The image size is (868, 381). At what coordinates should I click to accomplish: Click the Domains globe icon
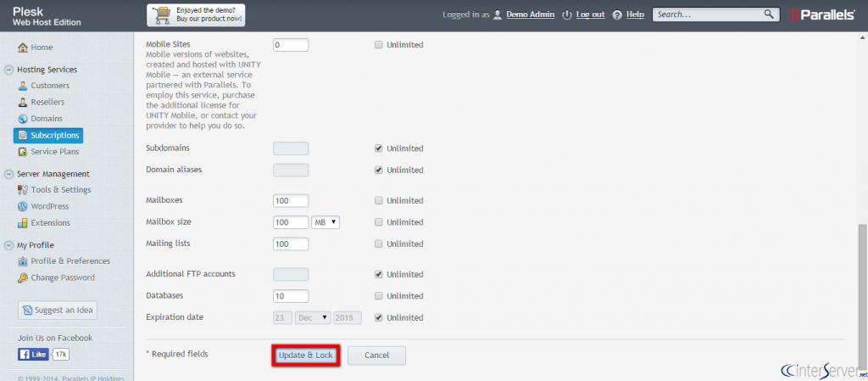tap(23, 119)
